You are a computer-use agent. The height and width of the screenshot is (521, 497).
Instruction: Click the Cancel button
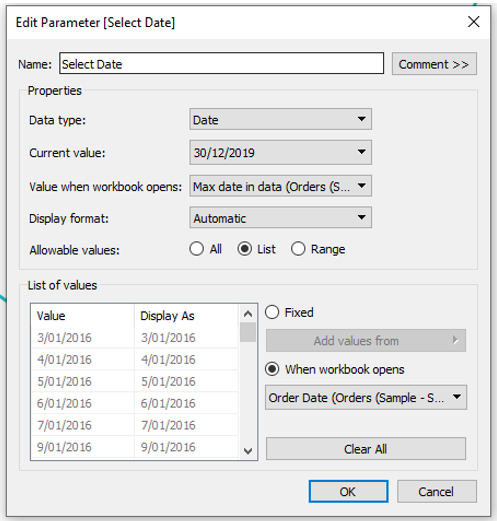(x=437, y=491)
